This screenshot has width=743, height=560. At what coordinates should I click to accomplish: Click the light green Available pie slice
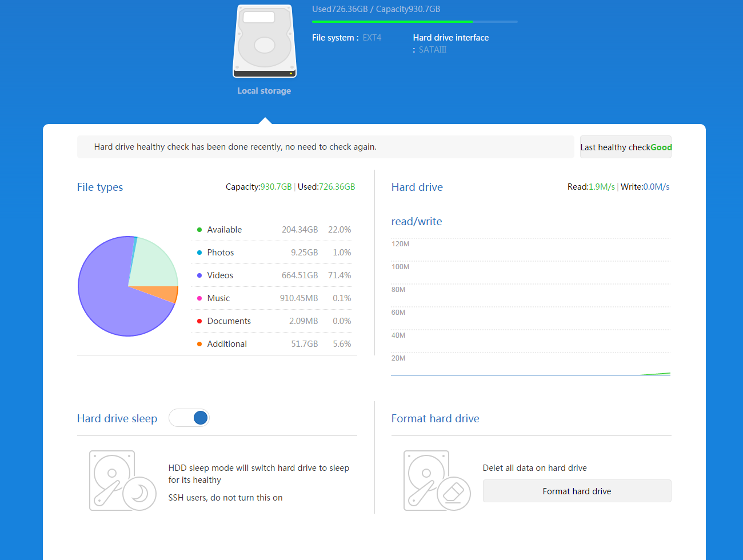coord(151,263)
